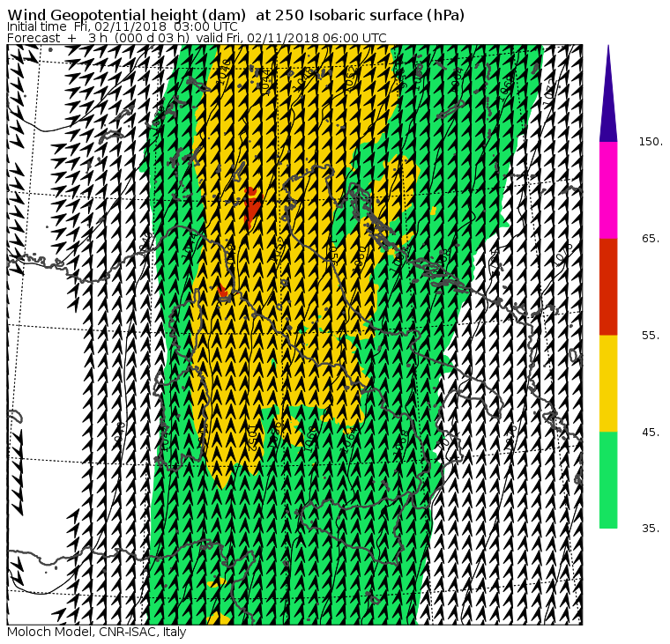Click the 'Forecast + 3 h' valid time line
The width and height of the screenshot is (670, 644).
197,38
